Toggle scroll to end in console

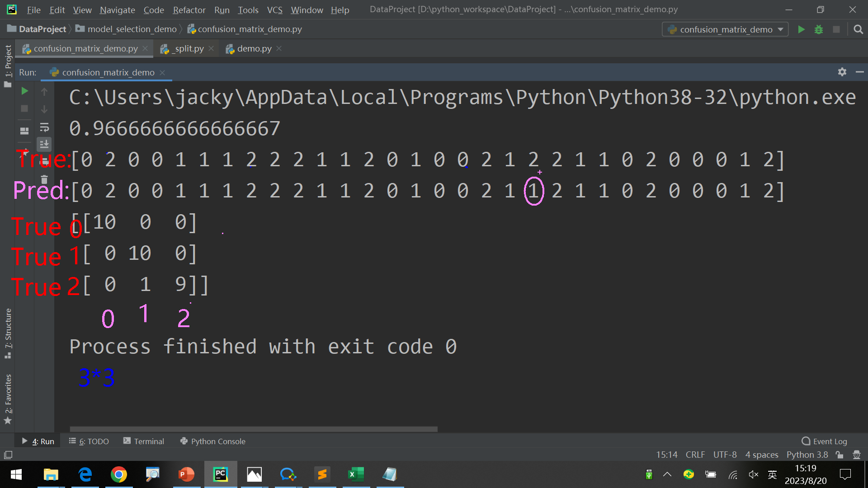44,145
